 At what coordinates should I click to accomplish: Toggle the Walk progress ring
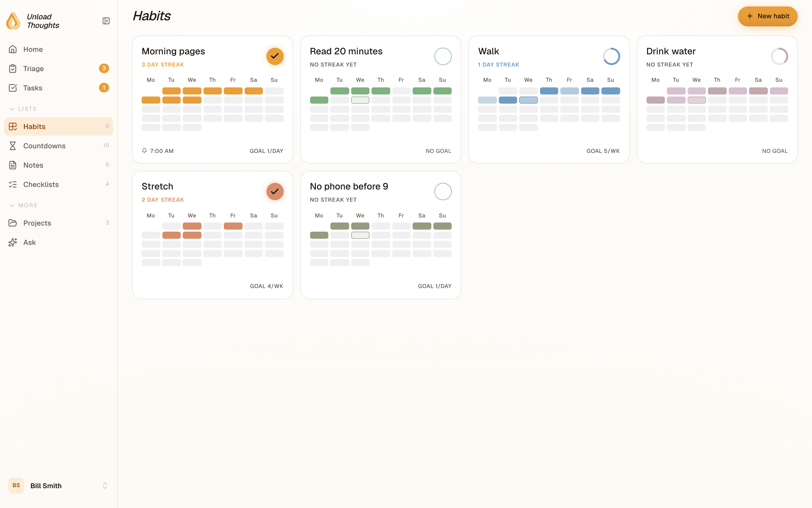tap(611, 56)
